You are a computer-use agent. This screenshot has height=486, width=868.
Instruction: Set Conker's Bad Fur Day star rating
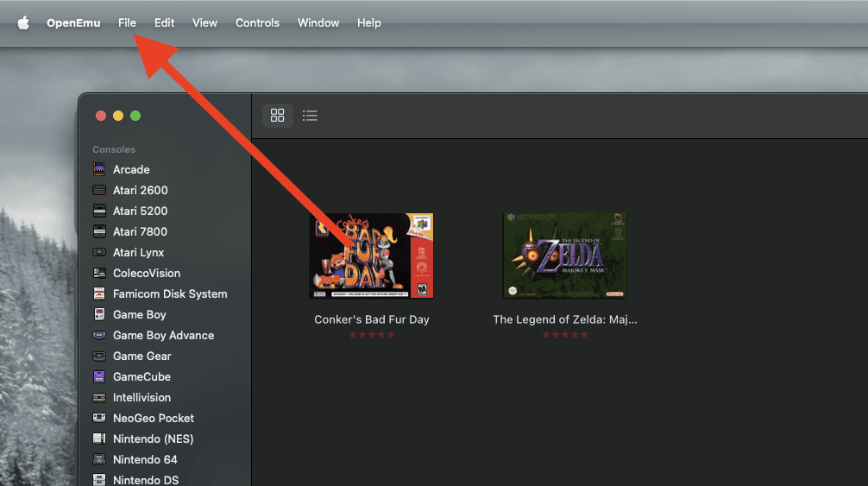[372, 334]
